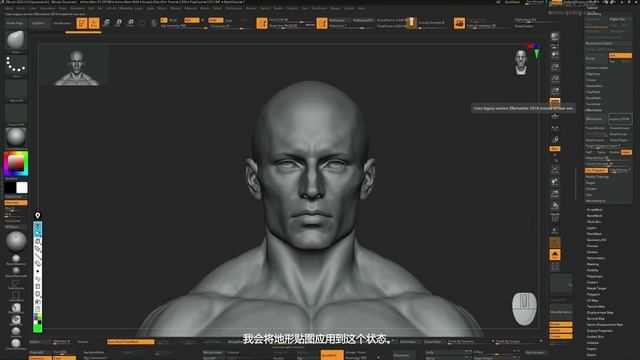The height and width of the screenshot is (360, 640).
Task: Click the Live Boolean button
Action: (x=62, y=23)
